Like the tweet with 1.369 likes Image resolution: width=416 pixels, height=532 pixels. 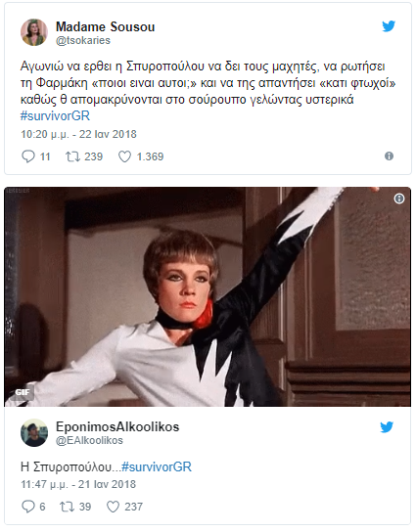point(124,156)
